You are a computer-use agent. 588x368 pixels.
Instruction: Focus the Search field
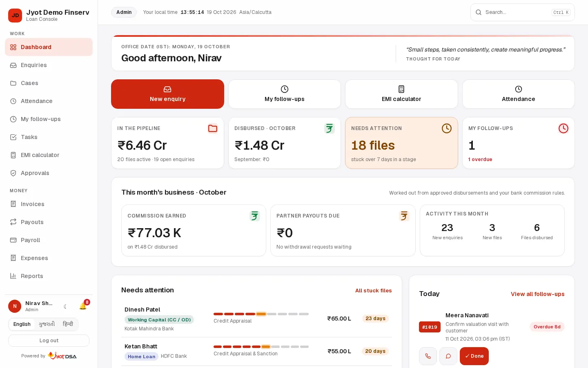point(523,12)
